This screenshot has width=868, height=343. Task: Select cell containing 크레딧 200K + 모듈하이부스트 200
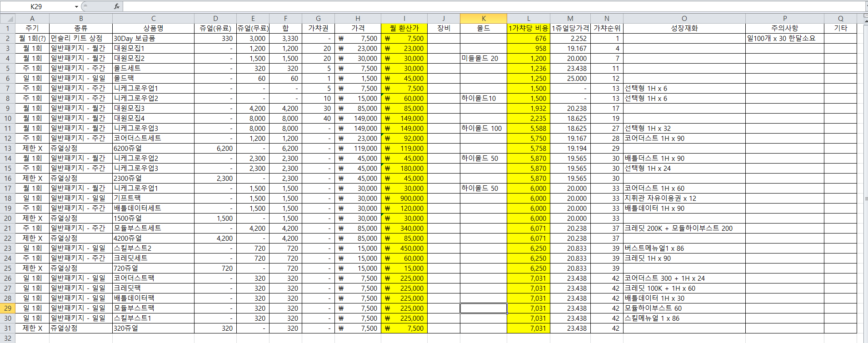click(x=683, y=229)
